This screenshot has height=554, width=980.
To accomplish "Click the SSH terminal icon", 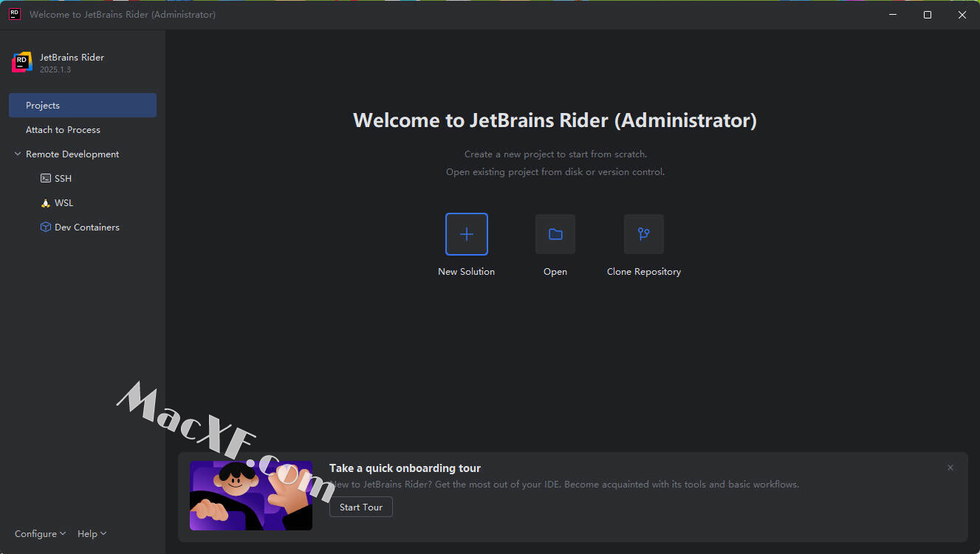I will point(46,179).
